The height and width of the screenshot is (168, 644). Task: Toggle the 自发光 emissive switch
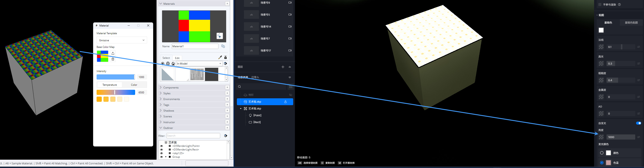click(638, 123)
